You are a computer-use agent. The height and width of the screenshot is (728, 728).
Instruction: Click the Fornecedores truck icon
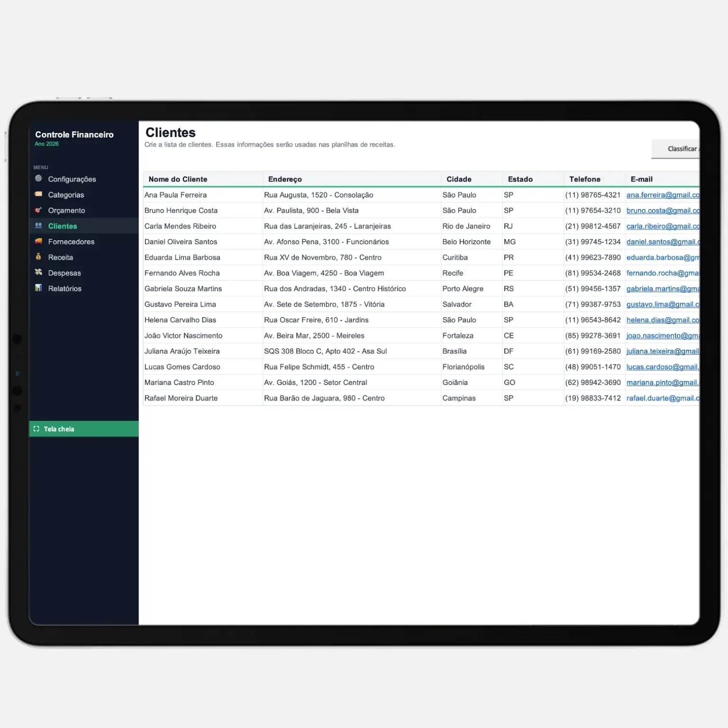coord(38,241)
